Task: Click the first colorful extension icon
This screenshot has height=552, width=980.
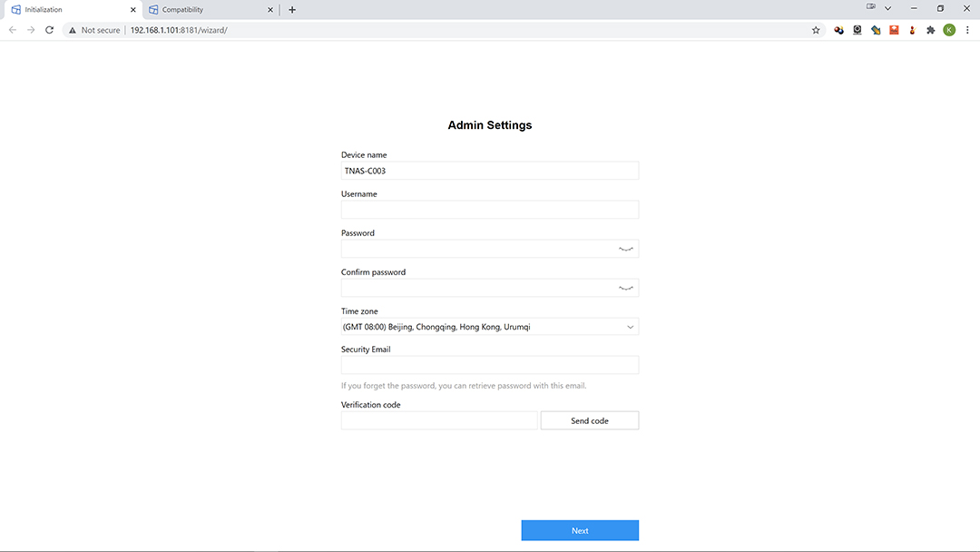Action: click(838, 30)
